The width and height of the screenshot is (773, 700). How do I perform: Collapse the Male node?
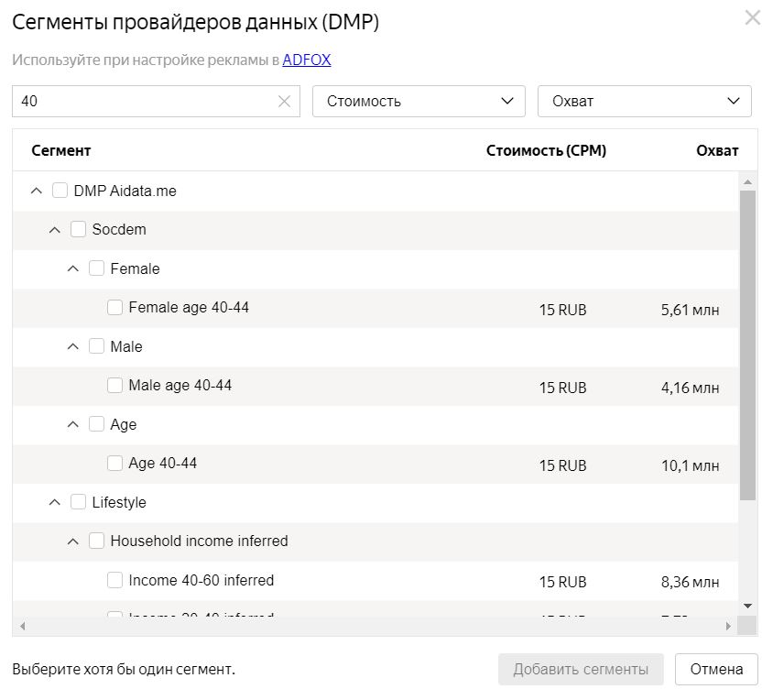pos(72,346)
